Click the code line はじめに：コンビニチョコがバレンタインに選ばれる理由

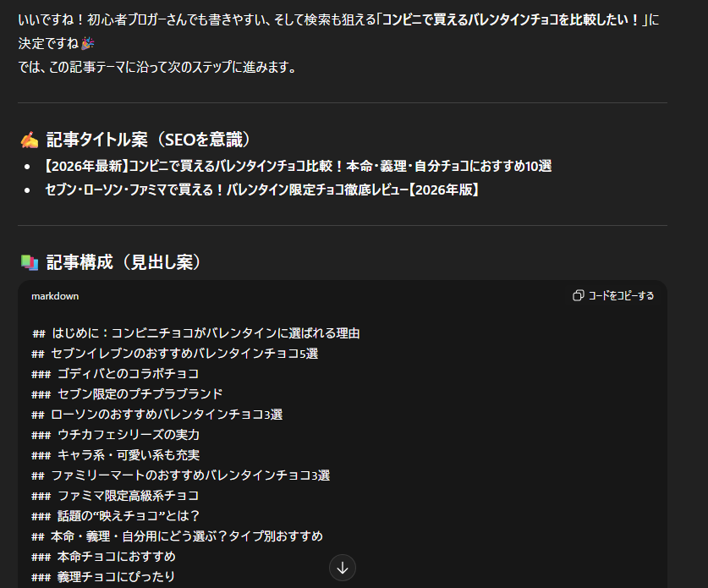pos(206,333)
